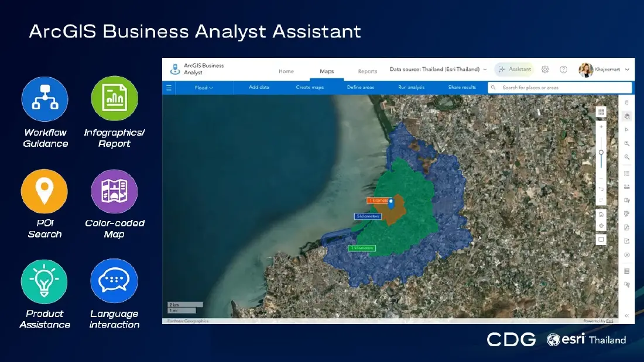This screenshot has width=644, height=362.
Task: Click the Infographics/Report slide icon
Action: pos(115,98)
